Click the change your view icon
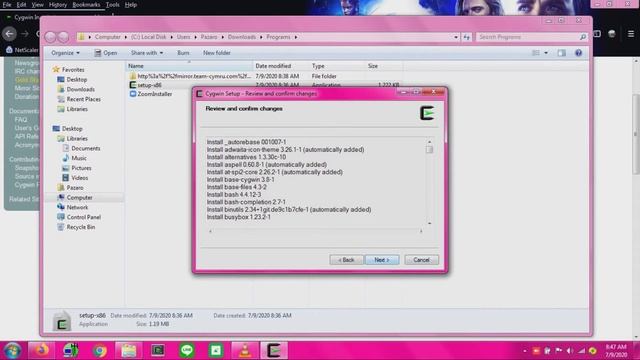Viewport: 640px width, 360px height. [x=536, y=53]
